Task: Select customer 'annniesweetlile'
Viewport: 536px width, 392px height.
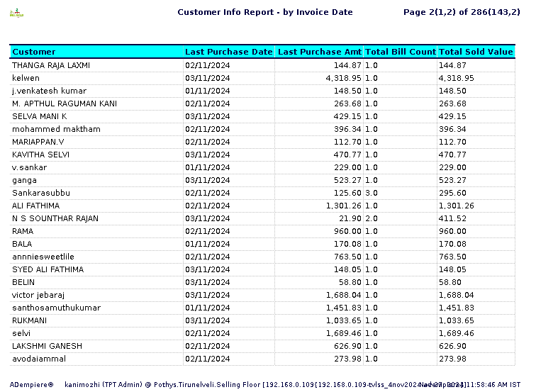Action: (43, 257)
